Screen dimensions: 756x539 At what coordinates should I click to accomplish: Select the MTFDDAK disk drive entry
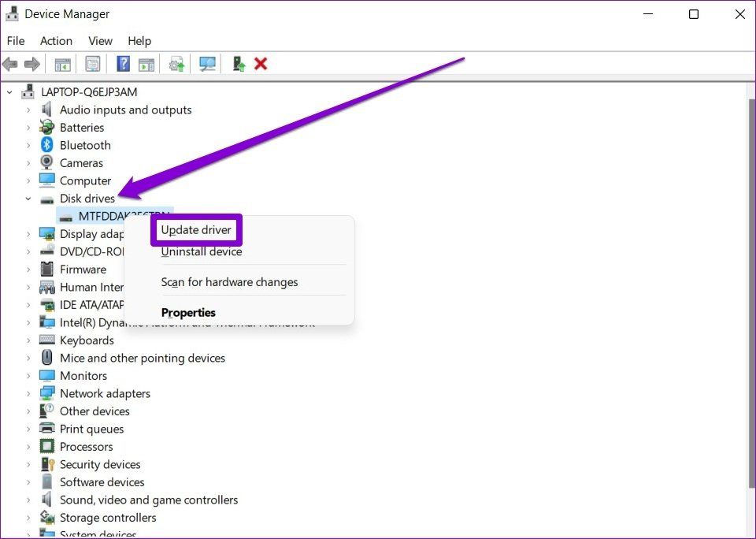113,216
